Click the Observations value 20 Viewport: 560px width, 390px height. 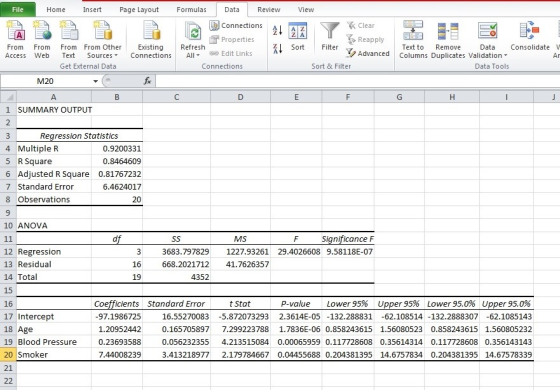click(x=117, y=200)
